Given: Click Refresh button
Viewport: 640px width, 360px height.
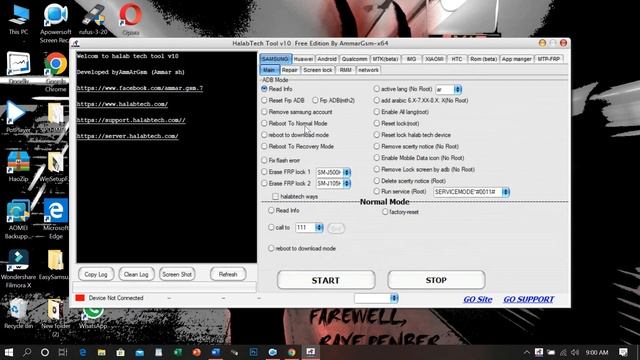Looking at the screenshot, I should click(228, 274).
